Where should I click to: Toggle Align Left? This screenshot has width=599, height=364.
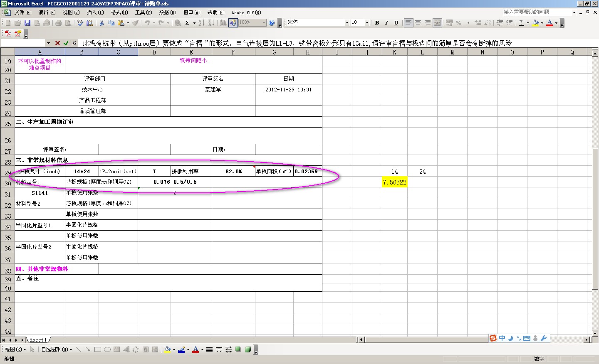(408, 23)
